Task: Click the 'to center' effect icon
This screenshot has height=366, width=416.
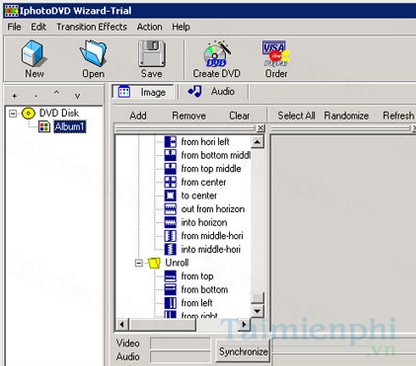Action: coord(170,195)
